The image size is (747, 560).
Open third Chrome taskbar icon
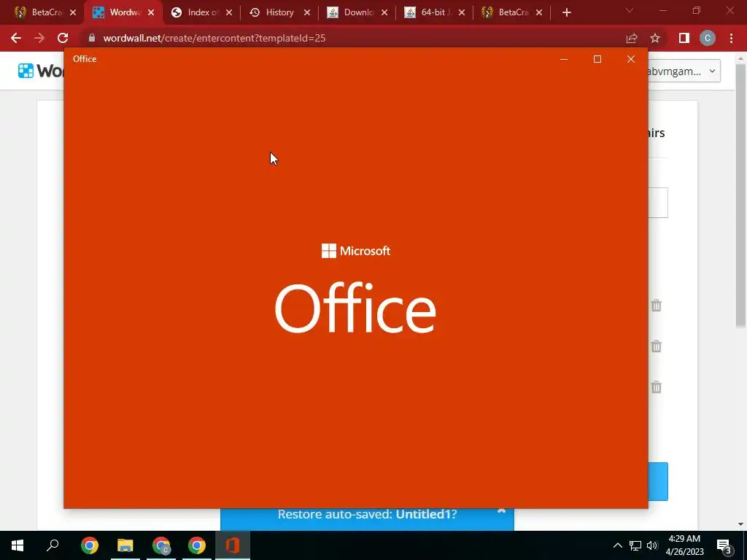[197, 545]
